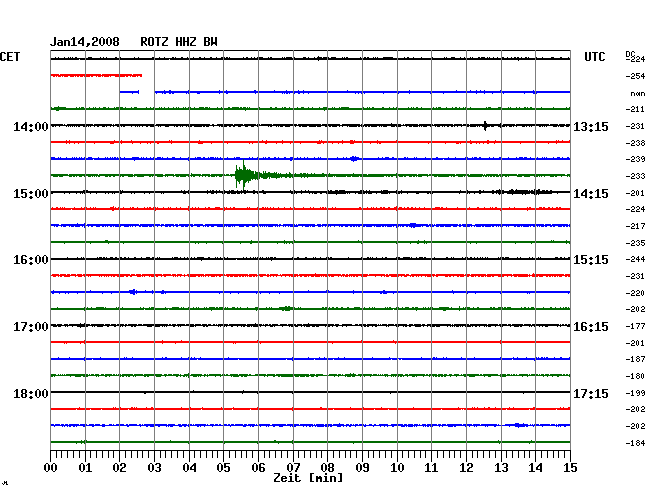Select the station label ROTZ HHZ BW
The width and height of the screenshot is (650, 494).
pyautogui.click(x=179, y=42)
